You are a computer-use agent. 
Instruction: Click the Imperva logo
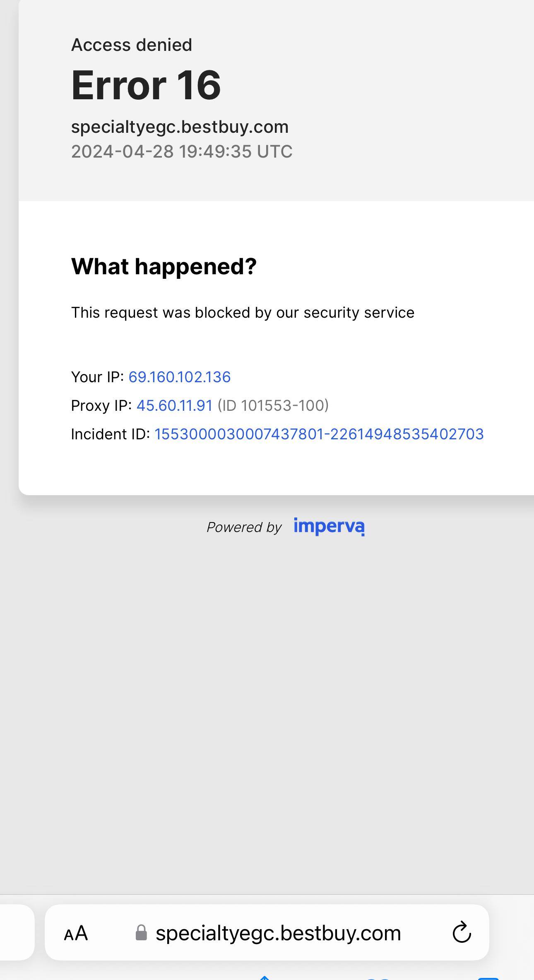pyautogui.click(x=329, y=526)
